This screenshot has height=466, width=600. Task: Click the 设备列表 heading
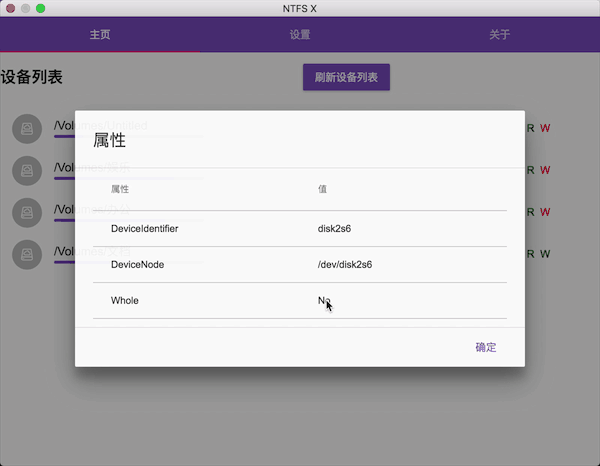click(x=31, y=77)
